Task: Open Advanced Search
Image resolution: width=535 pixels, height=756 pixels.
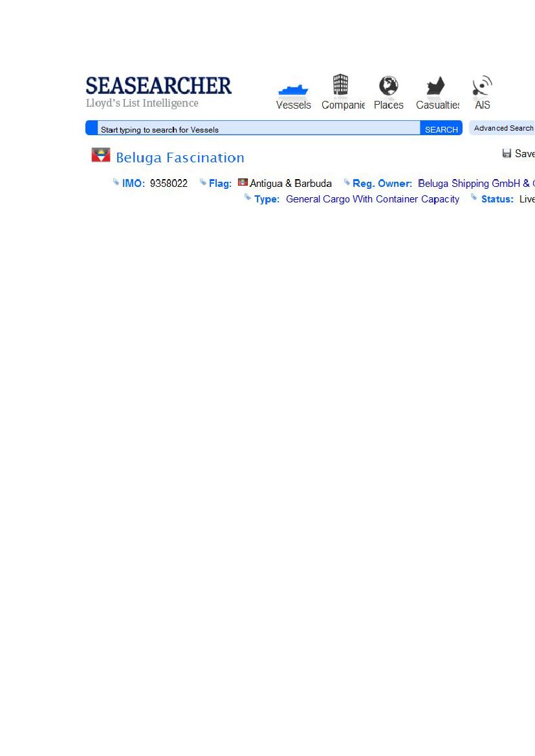Action: tap(503, 128)
